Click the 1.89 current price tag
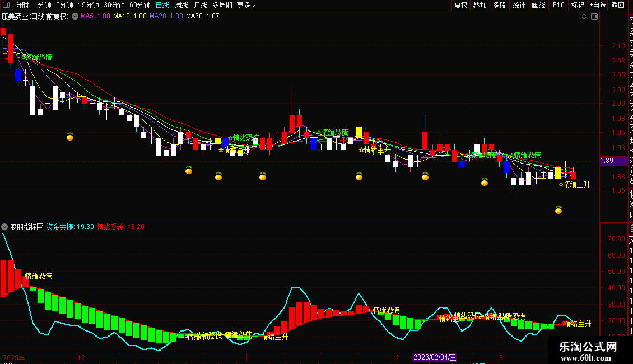This screenshot has width=633, height=364. (613, 161)
